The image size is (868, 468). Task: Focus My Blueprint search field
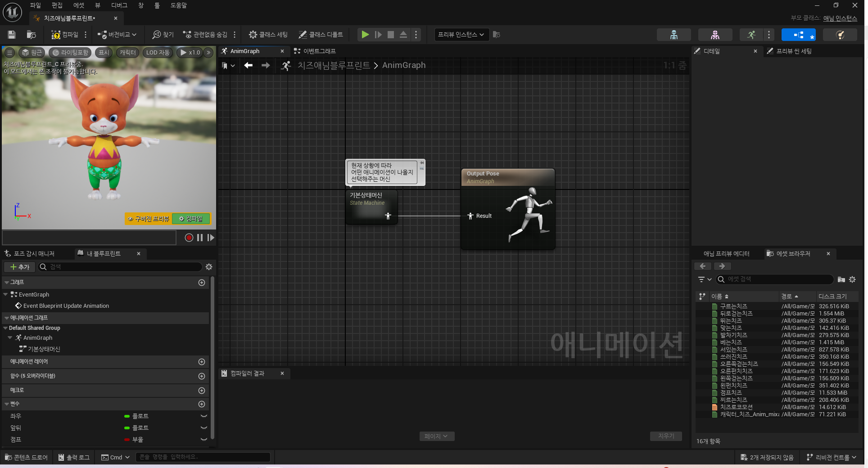coord(120,267)
